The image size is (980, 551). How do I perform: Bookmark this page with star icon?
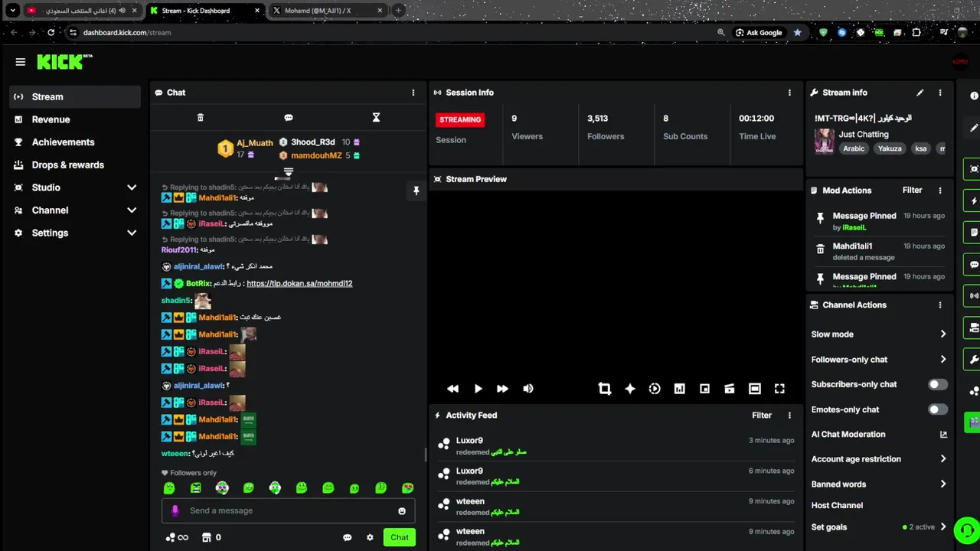pos(797,32)
